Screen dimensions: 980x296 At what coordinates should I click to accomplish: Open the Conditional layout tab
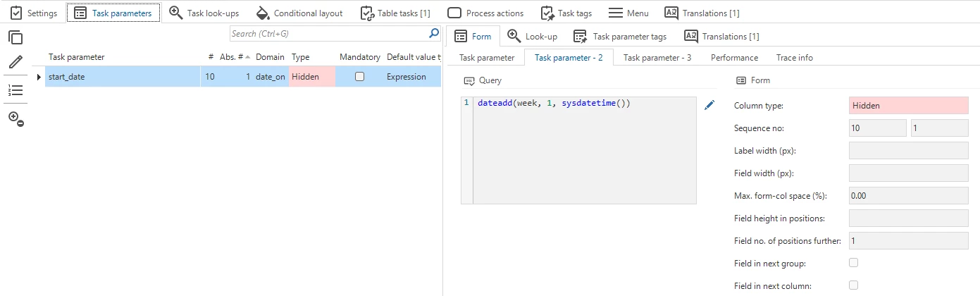click(299, 13)
